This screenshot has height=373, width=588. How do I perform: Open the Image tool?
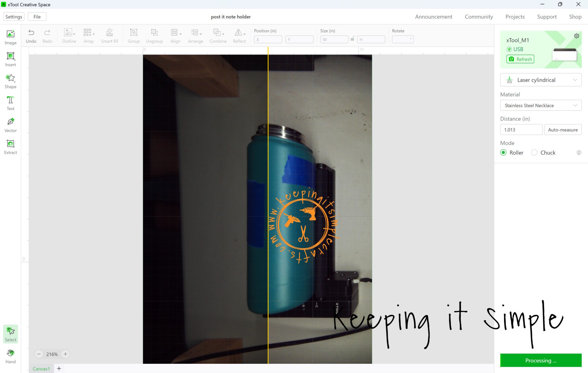(11, 37)
